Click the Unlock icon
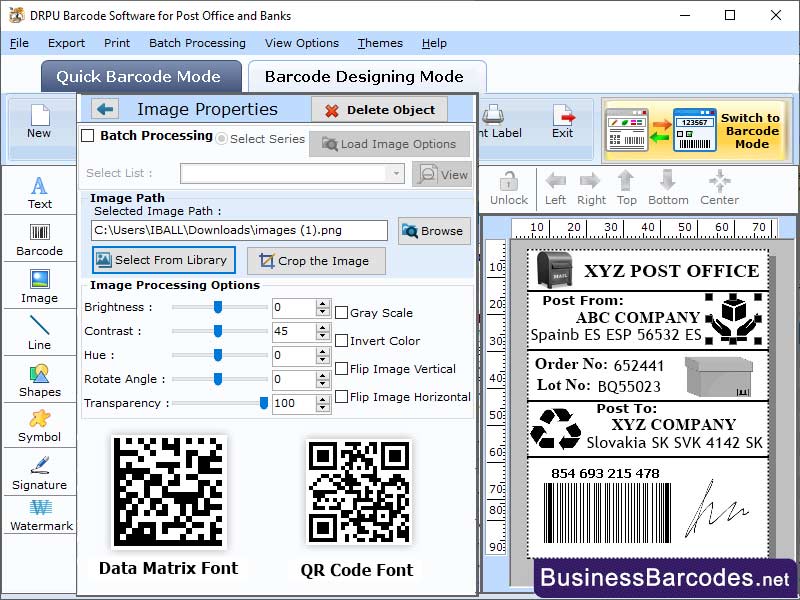The height and width of the screenshot is (600, 800). 508,185
